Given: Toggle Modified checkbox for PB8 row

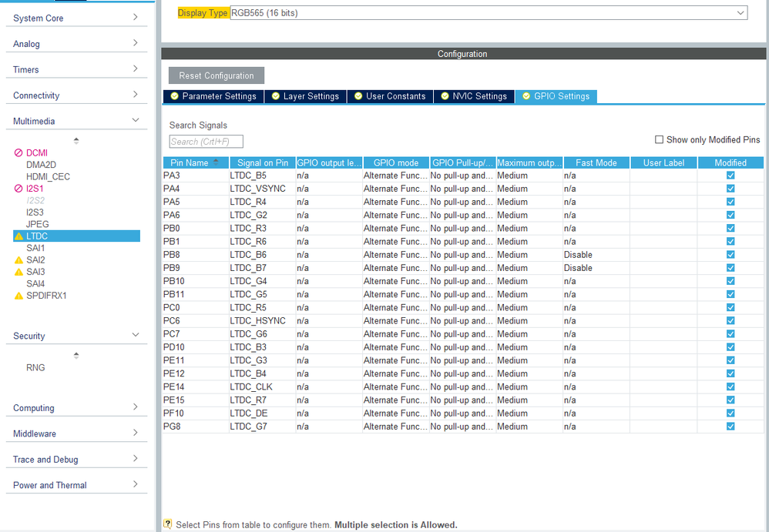Looking at the screenshot, I should click(x=730, y=255).
